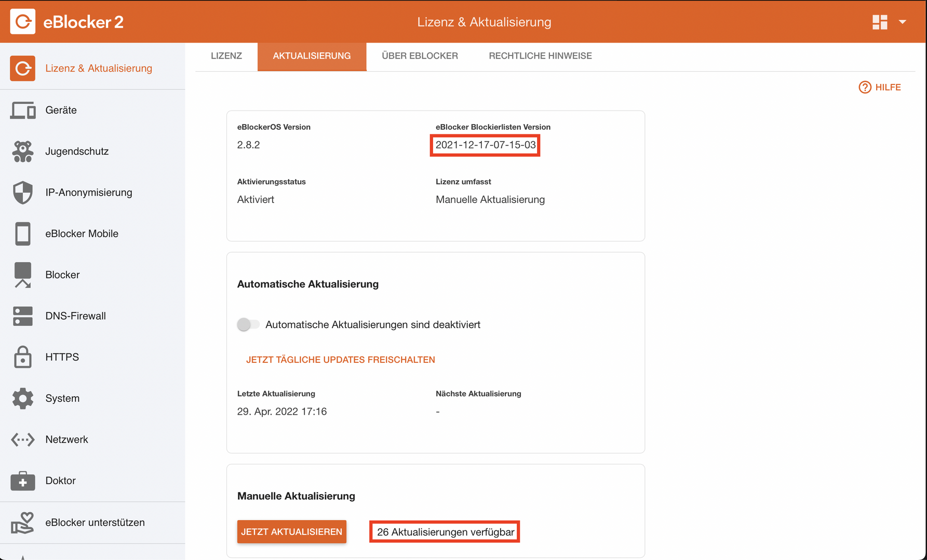927x560 pixels.
Task: Switch to the Lizenz tab
Action: [x=226, y=56]
